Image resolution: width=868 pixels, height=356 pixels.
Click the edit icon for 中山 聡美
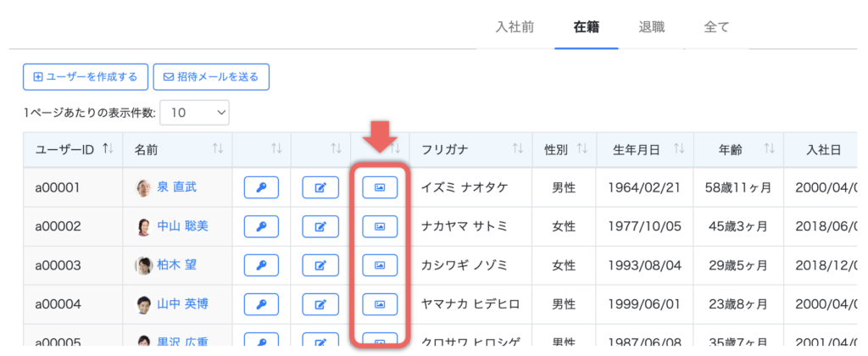tap(320, 226)
